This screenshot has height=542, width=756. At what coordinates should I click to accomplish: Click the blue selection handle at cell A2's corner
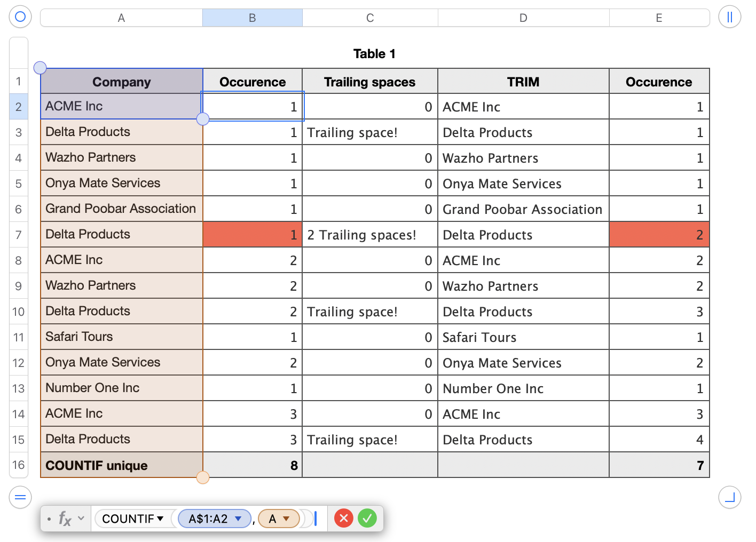(x=203, y=119)
